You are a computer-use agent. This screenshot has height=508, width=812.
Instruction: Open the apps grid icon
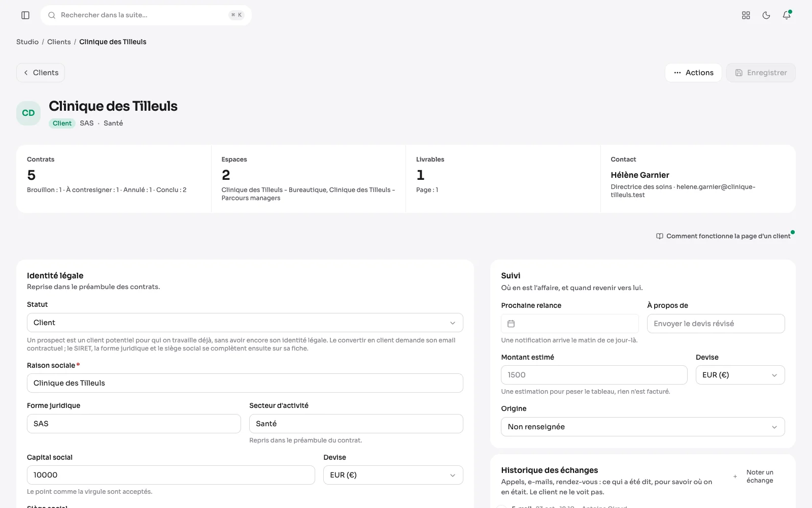pos(746,15)
